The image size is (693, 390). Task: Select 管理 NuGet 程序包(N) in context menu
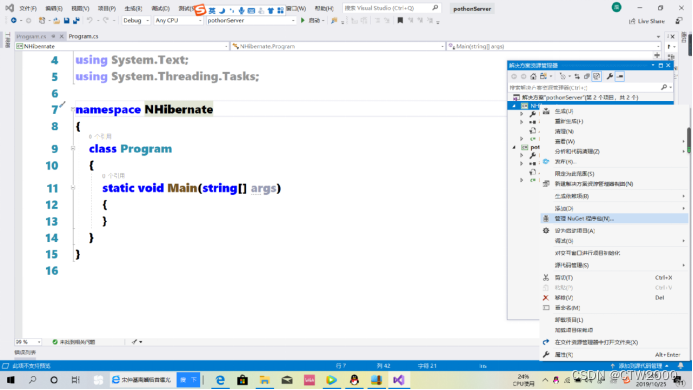coord(614,218)
